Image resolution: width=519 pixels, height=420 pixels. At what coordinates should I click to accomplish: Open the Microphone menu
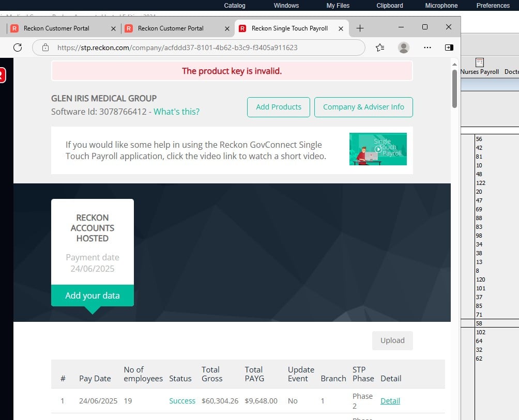coord(441,6)
